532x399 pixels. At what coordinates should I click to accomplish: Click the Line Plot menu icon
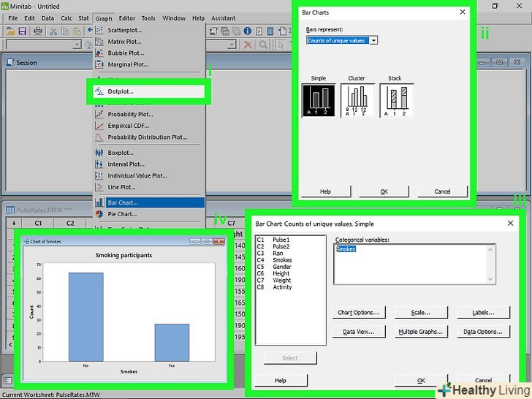point(99,187)
